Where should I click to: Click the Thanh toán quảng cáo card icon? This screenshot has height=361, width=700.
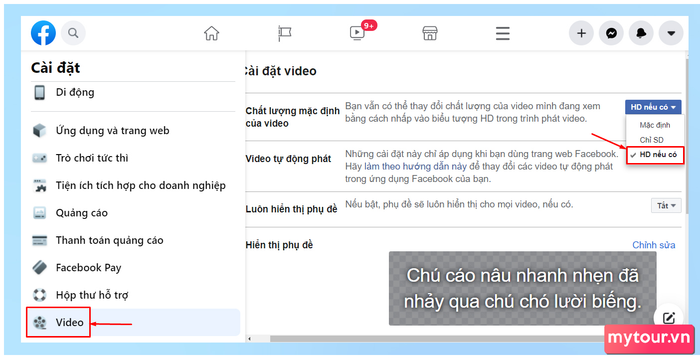click(40, 241)
